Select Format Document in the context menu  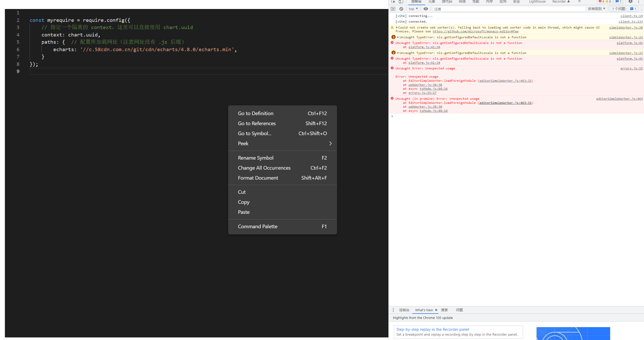(258, 178)
